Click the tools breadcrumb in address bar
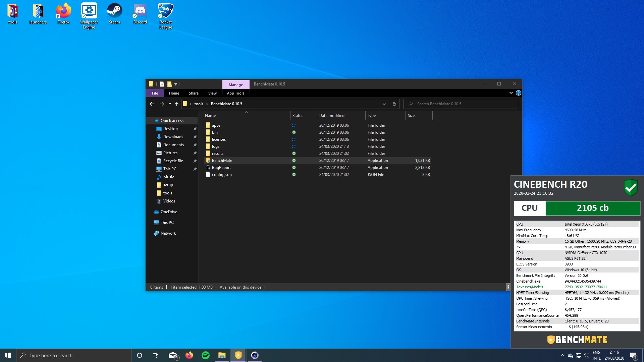The image size is (644, 362). (199, 104)
